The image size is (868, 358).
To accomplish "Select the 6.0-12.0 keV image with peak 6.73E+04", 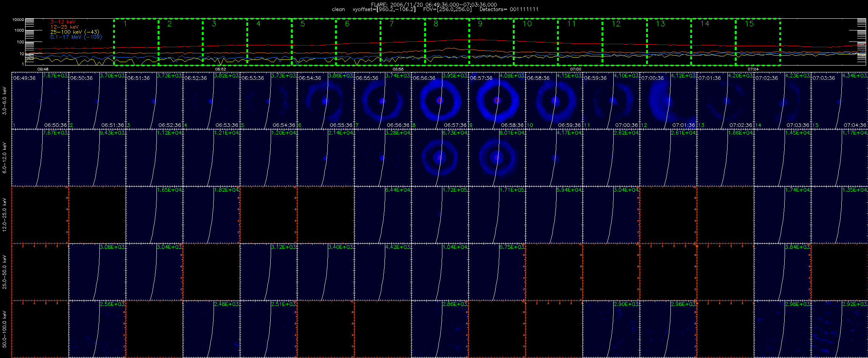I will point(440,158).
